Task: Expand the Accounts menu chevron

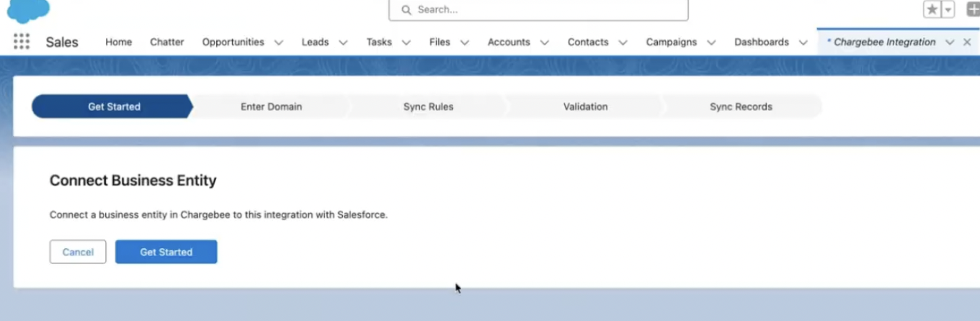Action: point(545,42)
